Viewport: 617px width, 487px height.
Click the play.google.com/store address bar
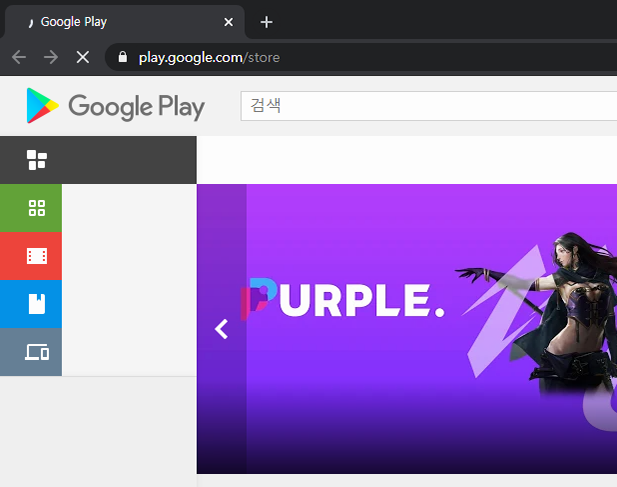[360, 57]
